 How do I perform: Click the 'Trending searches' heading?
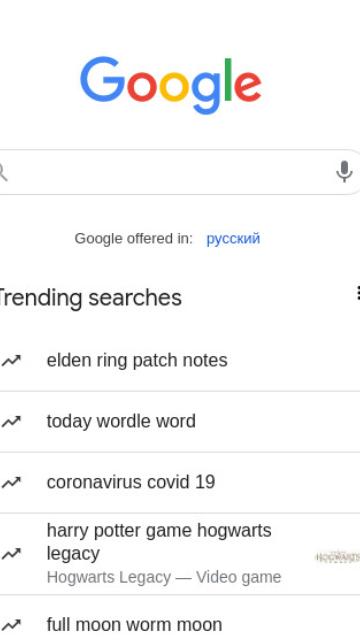tap(89, 298)
